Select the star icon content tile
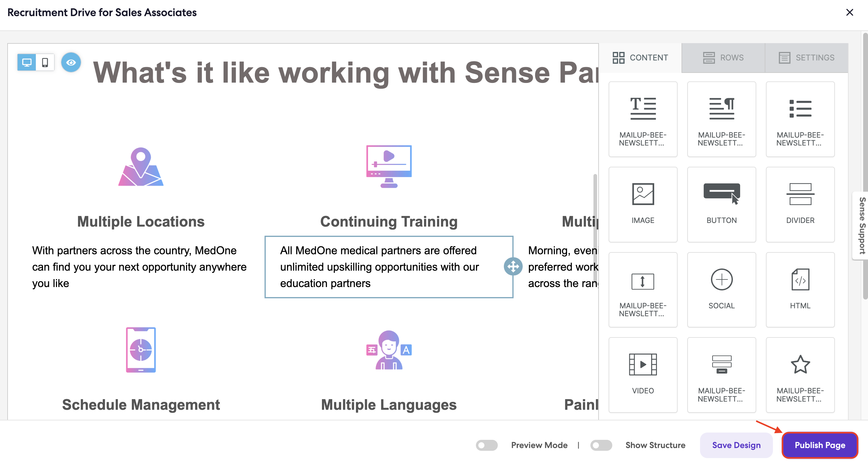 (800, 375)
